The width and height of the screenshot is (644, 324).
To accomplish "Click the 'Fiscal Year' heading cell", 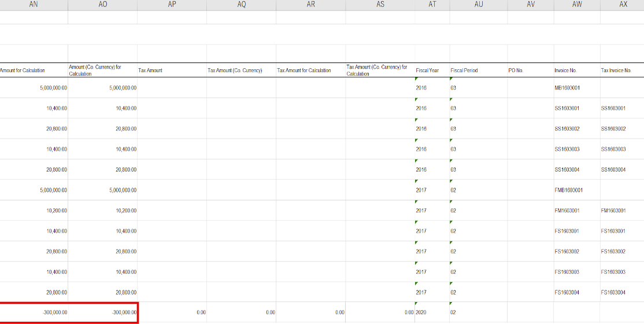I will pos(432,70).
